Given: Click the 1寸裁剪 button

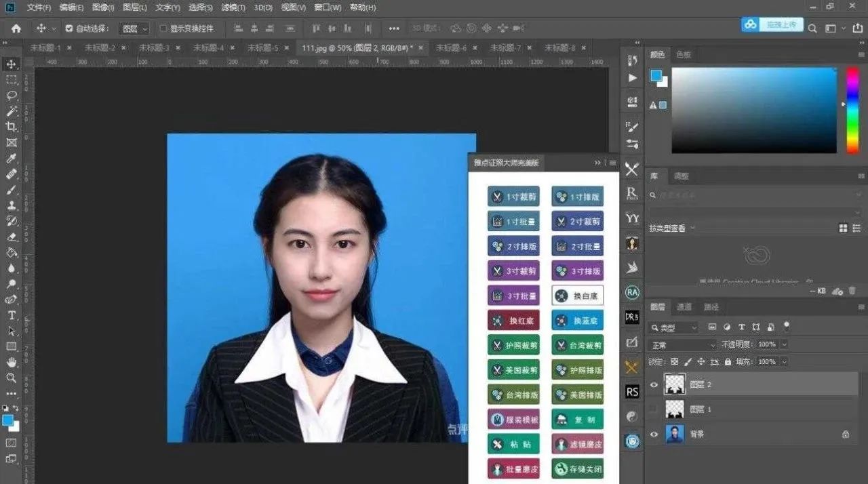Looking at the screenshot, I should click(513, 197).
